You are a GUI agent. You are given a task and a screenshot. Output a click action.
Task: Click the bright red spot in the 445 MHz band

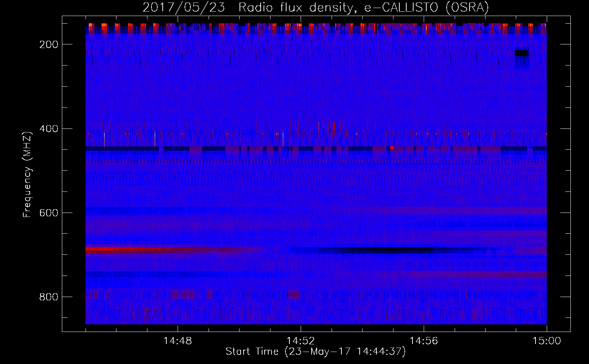tap(392, 148)
